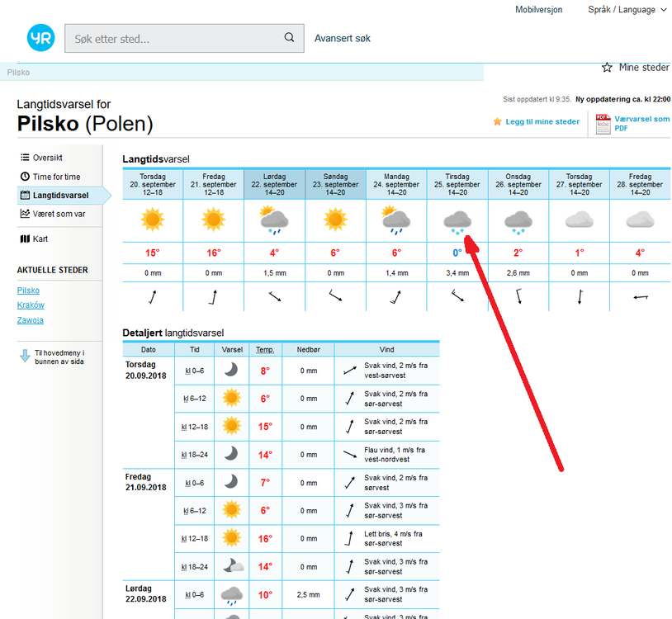Click the Time for time clock icon
Viewport: 672px width, 619px height.
pyautogui.click(x=25, y=177)
